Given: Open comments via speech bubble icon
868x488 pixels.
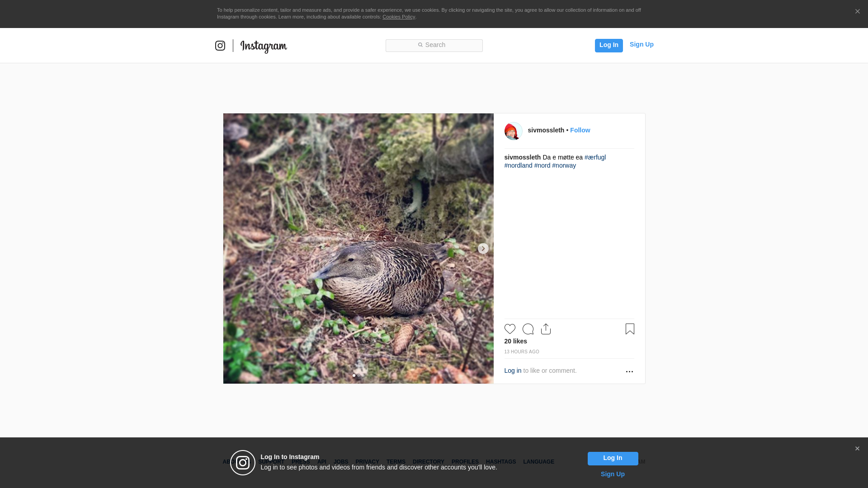Looking at the screenshot, I should [x=528, y=329].
